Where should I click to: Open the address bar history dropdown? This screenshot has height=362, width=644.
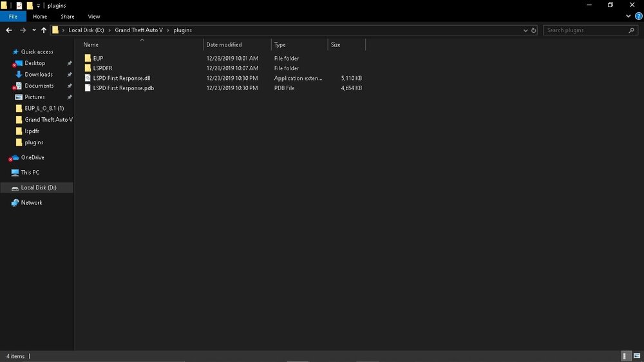click(x=526, y=30)
